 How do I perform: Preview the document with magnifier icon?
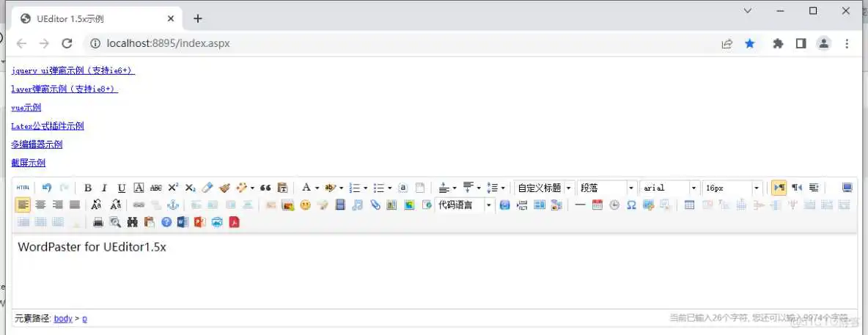pos(115,222)
